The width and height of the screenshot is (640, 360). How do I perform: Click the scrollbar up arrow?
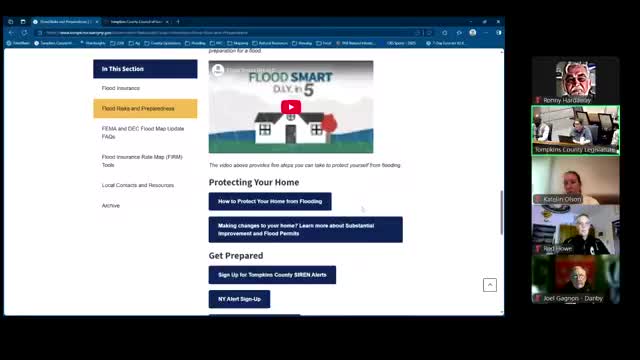click(502, 52)
